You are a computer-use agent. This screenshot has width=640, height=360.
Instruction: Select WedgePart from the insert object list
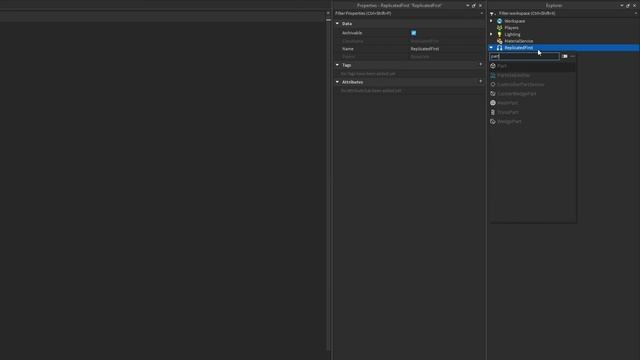532,122
